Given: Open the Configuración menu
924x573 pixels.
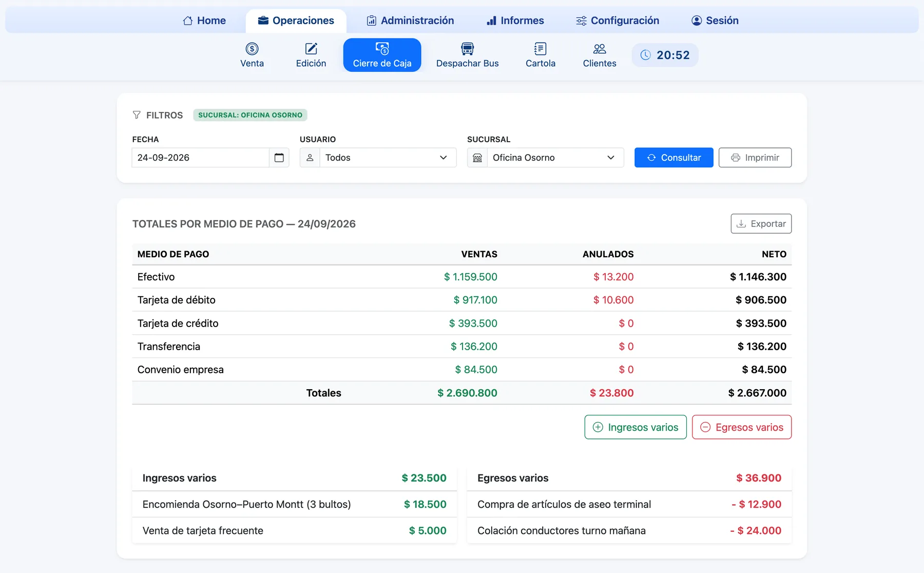Looking at the screenshot, I should [618, 21].
